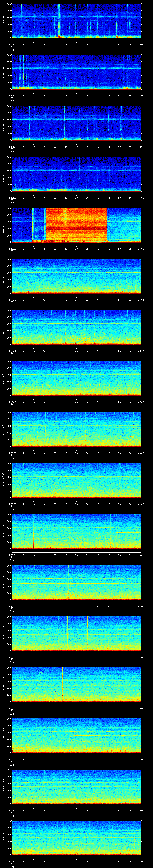Click Frequency (Hz) axis label of 11:33:00 panel
This screenshot has height=868, width=153.
(3, 225)
